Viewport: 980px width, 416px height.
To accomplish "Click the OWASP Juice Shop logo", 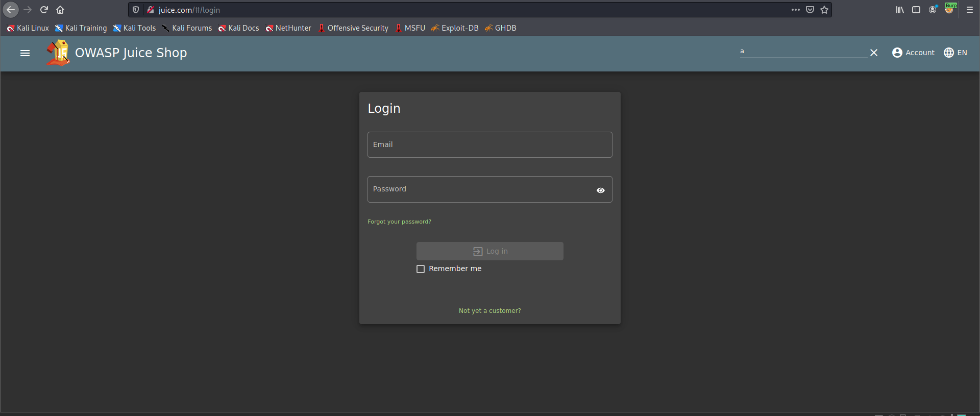I will tap(58, 53).
